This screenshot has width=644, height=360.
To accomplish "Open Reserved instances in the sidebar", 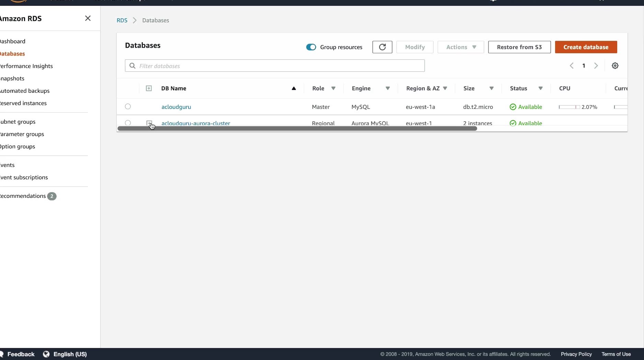I will 23,103.
